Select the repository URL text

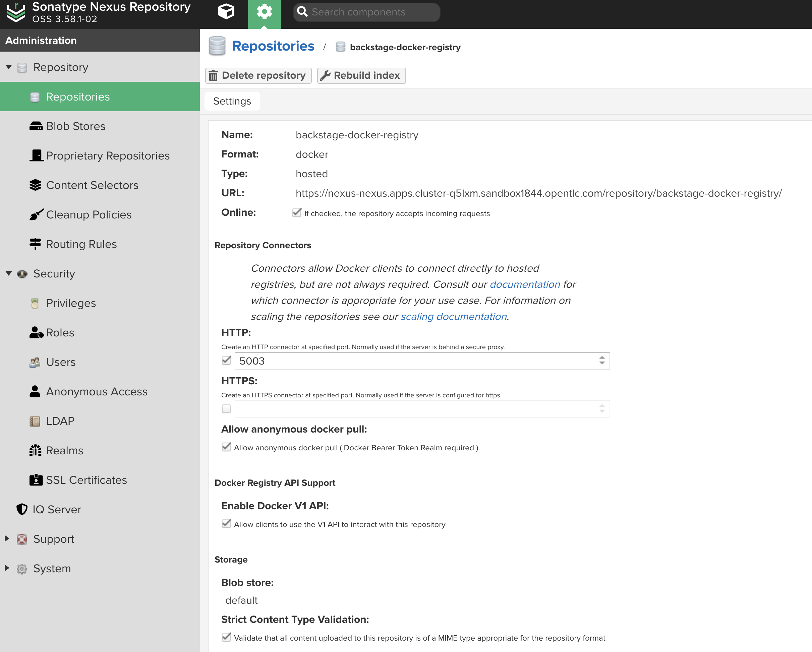[538, 193]
